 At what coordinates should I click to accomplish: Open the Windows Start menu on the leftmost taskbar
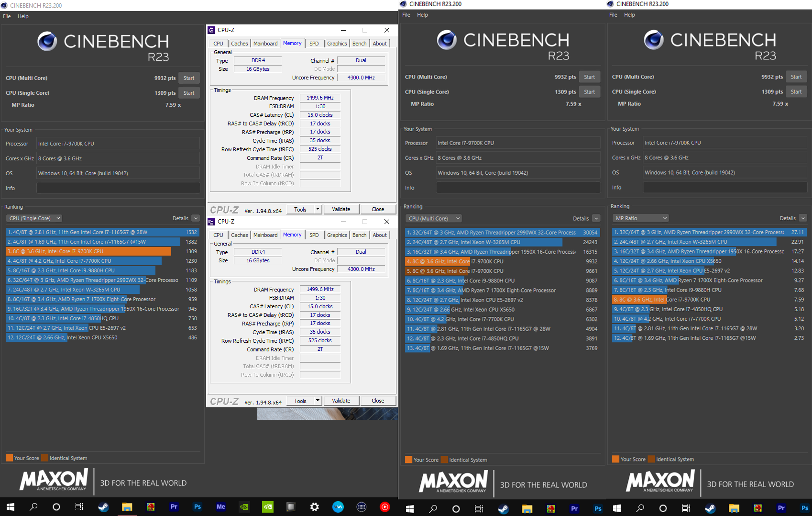point(10,507)
